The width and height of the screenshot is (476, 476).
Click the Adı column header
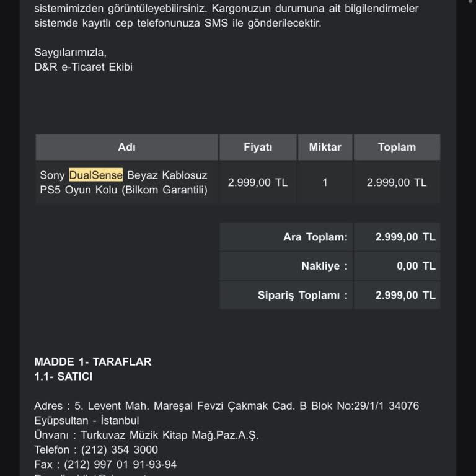[x=126, y=148]
